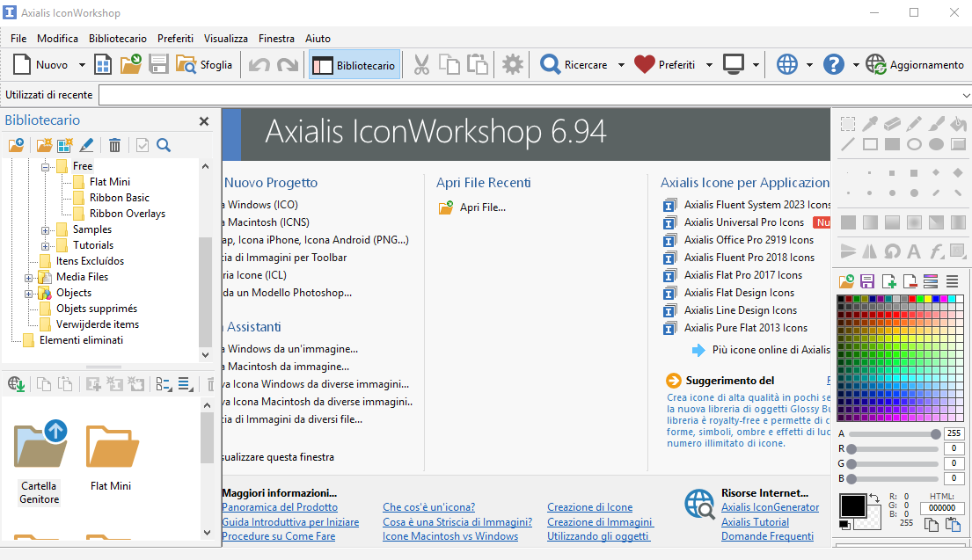Image resolution: width=972 pixels, height=560 pixels.
Task: Select the rectangular selection tool
Action: 848,124
